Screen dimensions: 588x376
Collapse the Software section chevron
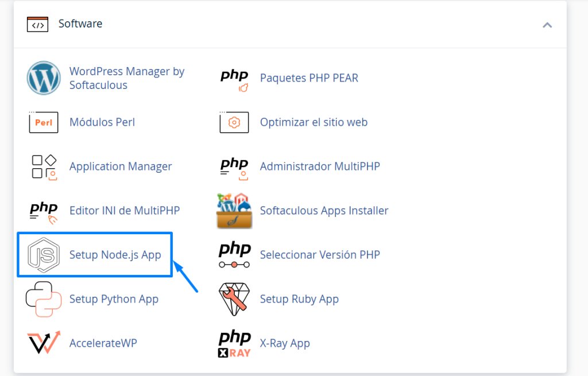click(x=547, y=25)
